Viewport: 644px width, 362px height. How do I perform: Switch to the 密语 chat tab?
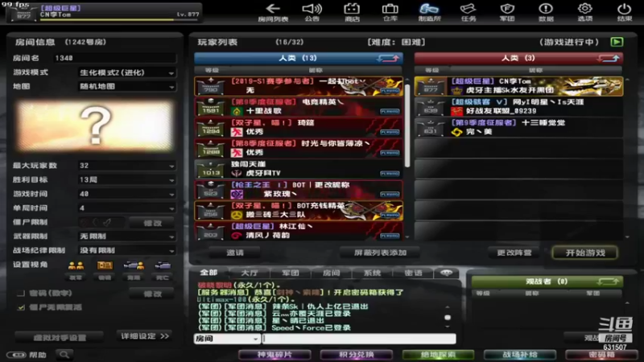pos(413,273)
